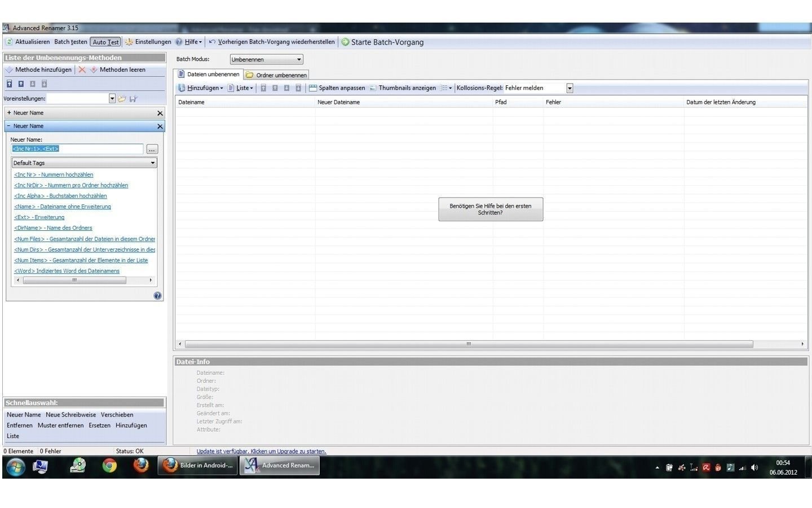Open presets folder icon beside Voreinstellungen
812x508 pixels.
coord(122,99)
